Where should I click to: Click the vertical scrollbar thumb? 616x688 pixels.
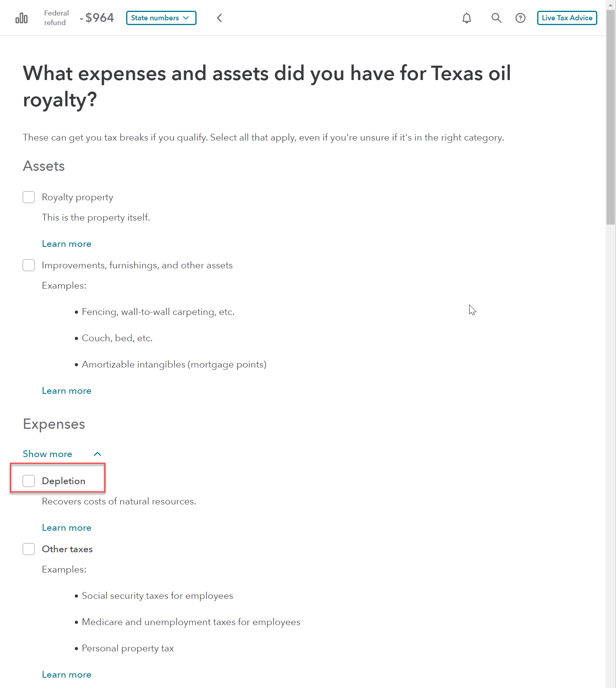(x=611, y=117)
